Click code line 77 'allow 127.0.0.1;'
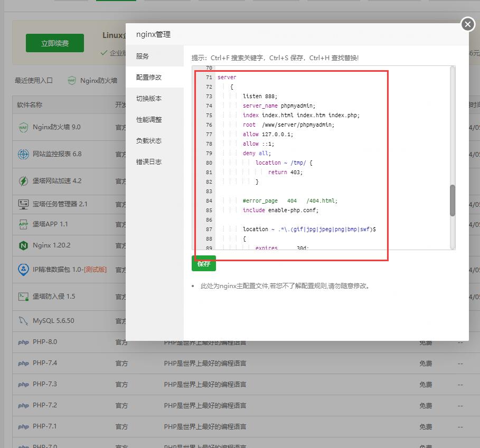 coord(268,134)
